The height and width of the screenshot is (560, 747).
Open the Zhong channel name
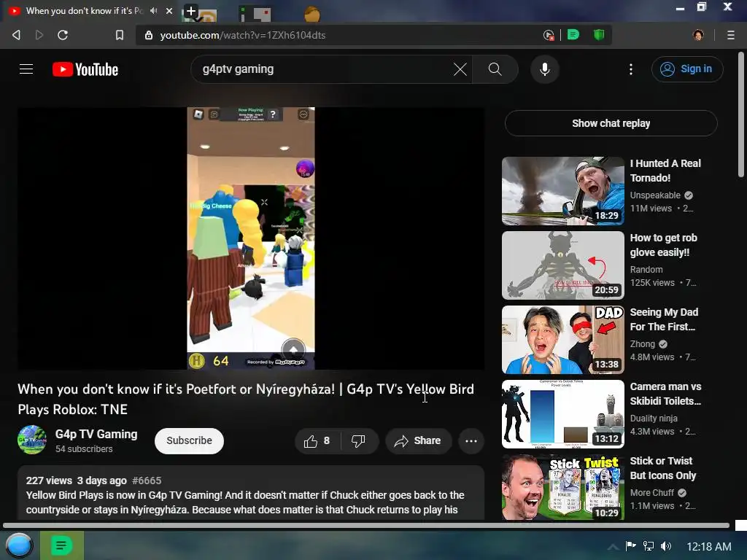(x=642, y=344)
